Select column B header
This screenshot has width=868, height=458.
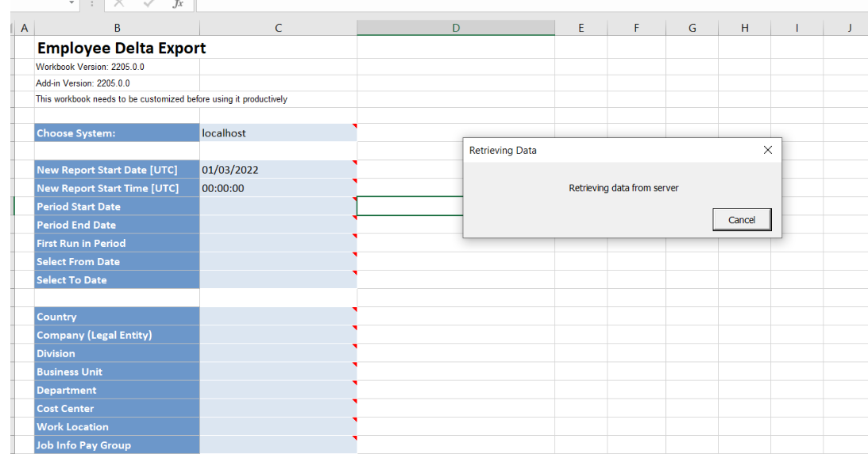point(117,28)
